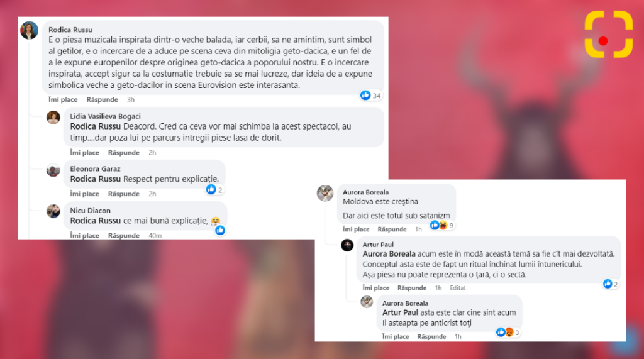Like Rodica Russu's main comment

(63, 99)
